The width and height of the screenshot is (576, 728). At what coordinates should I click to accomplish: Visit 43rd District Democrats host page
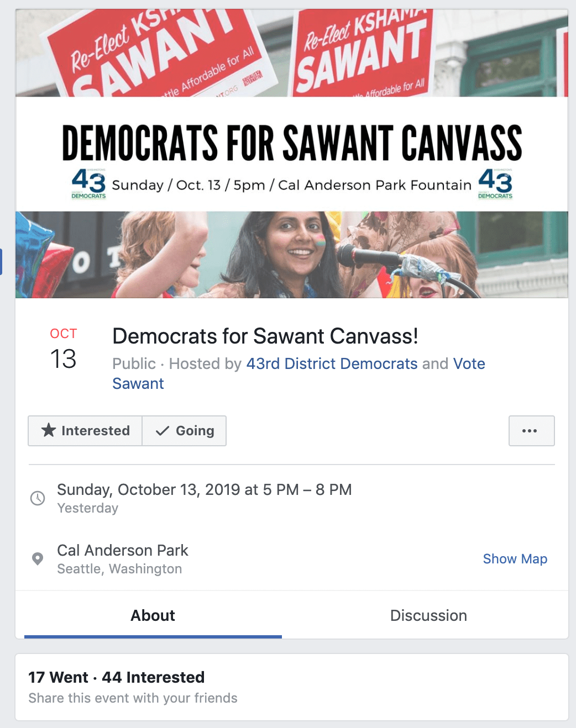pyautogui.click(x=332, y=363)
